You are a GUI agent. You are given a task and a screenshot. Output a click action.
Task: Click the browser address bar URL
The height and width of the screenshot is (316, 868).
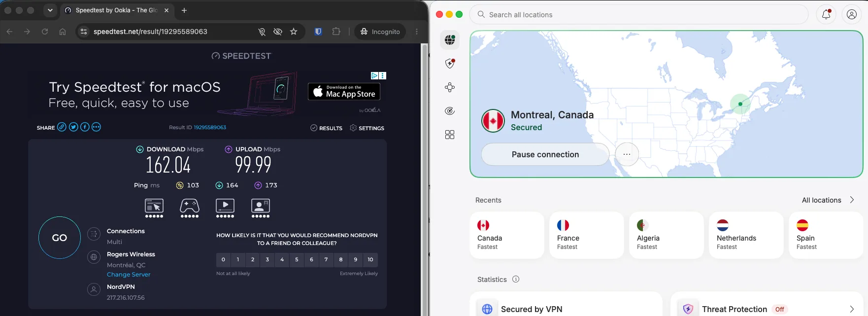[x=150, y=32]
